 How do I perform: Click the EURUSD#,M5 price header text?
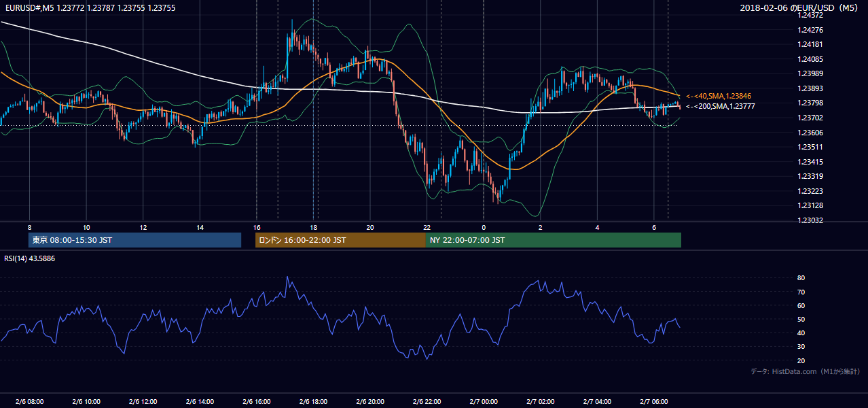tap(90, 7)
